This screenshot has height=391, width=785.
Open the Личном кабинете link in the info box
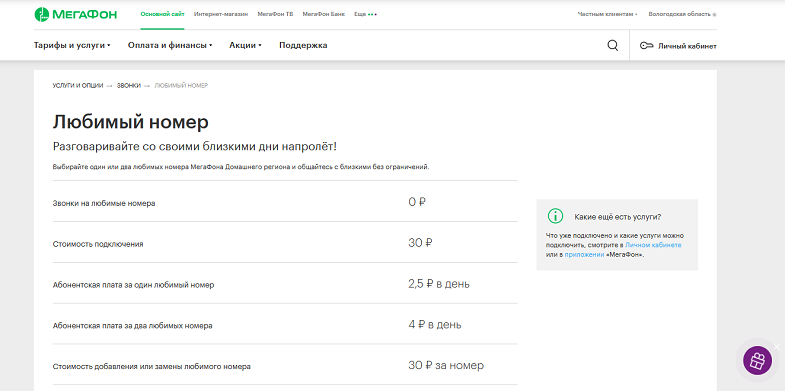(653, 245)
